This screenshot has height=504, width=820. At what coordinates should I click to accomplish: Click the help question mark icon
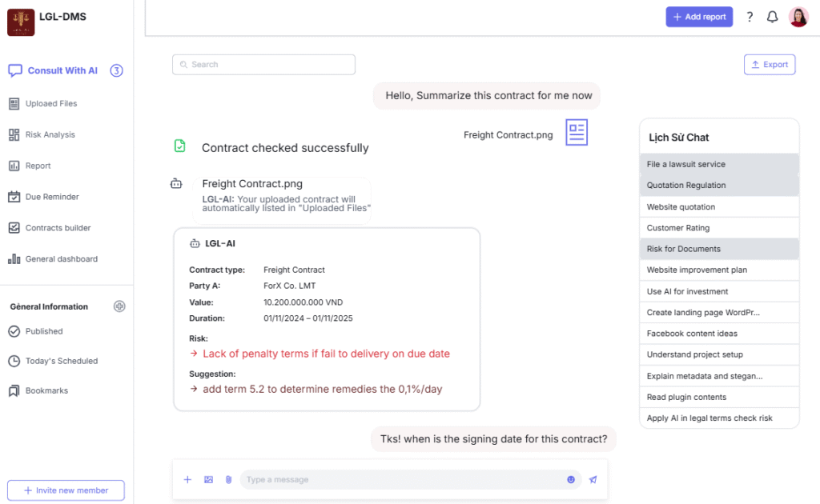(x=750, y=17)
